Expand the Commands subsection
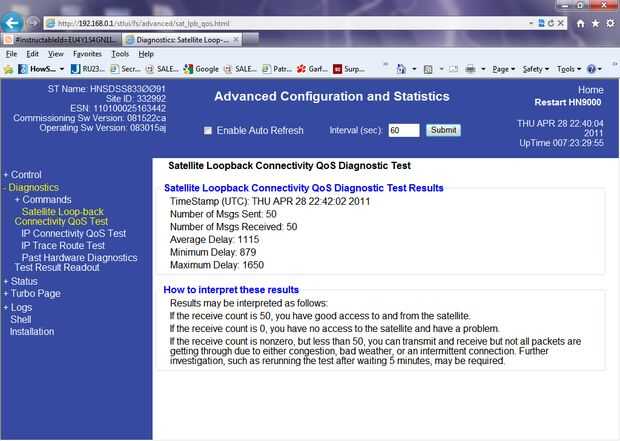The width and height of the screenshot is (620, 441). click(x=17, y=200)
